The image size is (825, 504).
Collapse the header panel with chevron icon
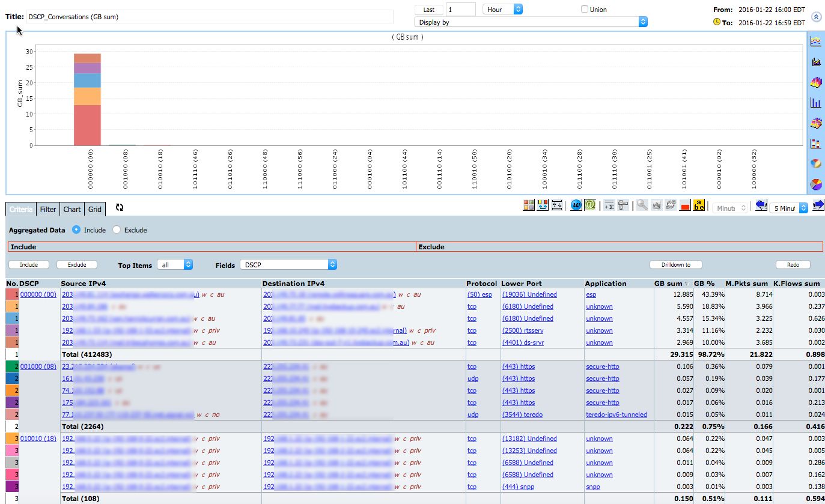[x=817, y=17]
